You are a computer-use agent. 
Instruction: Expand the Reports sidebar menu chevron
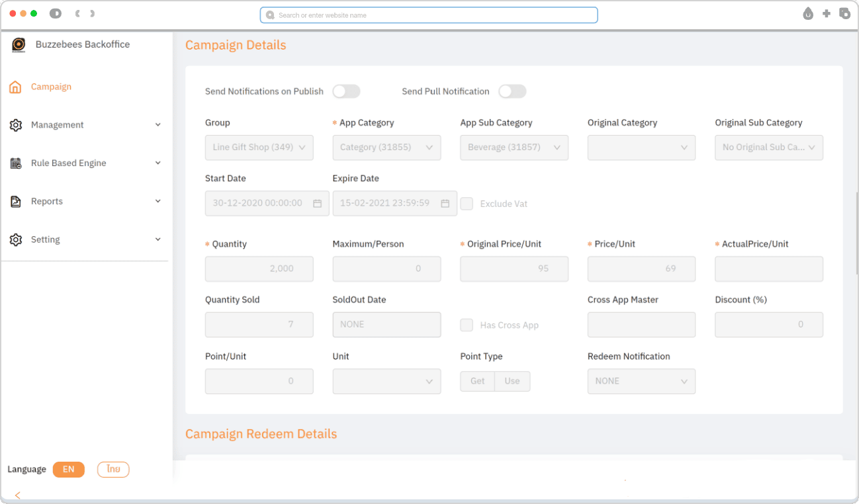click(x=158, y=202)
